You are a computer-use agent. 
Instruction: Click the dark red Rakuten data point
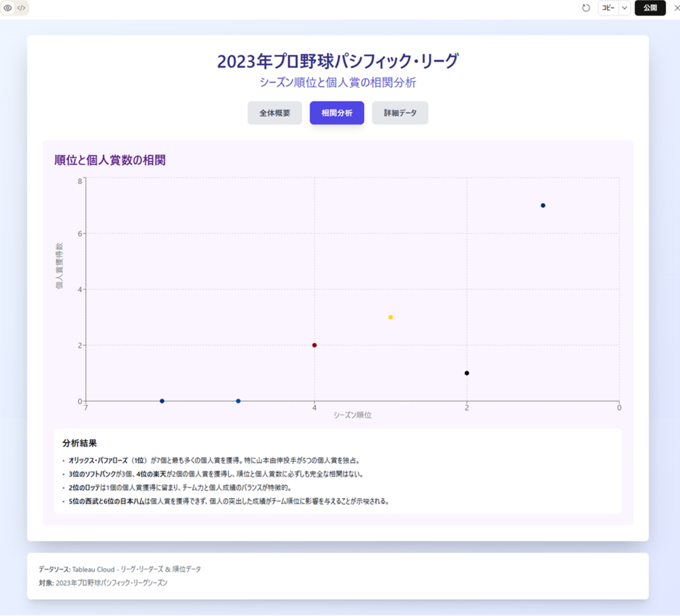click(x=314, y=345)
